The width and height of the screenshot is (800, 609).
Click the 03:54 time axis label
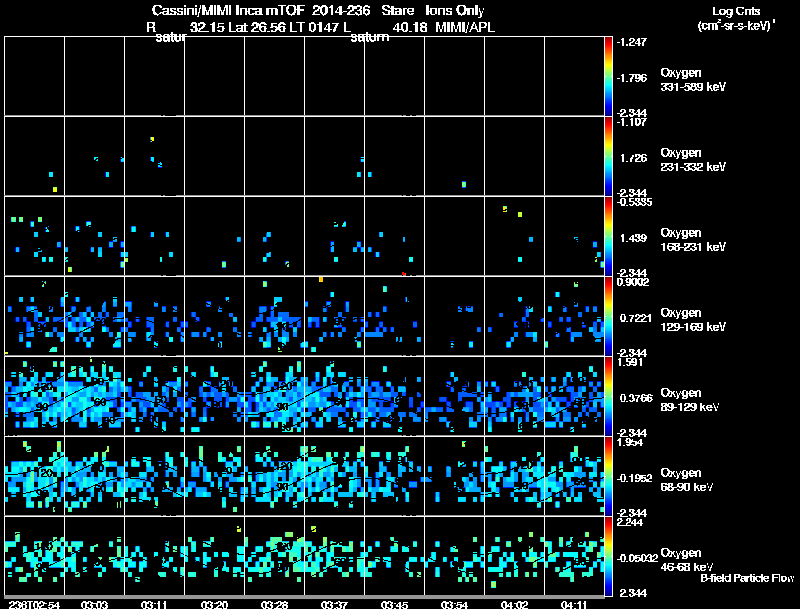point(455,604)
